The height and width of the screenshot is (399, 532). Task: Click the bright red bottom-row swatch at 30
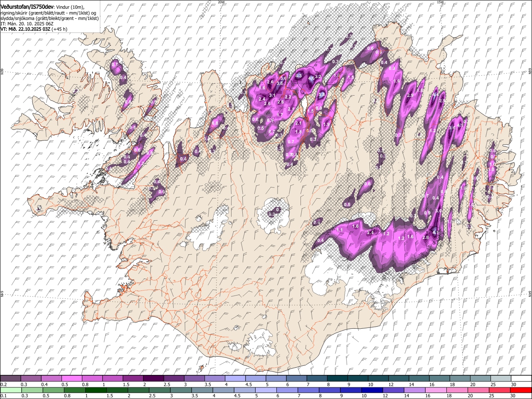pyautogui.click(x=521, y=390)
